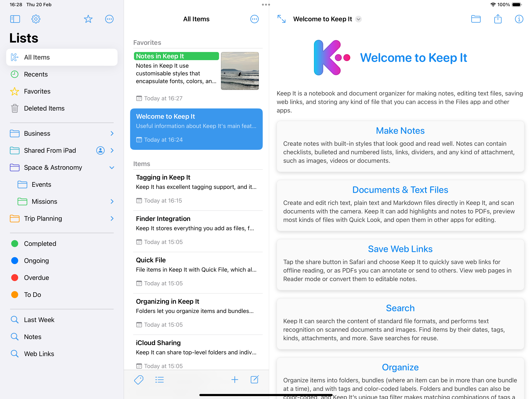Tap the battery indicator
The width and height of the screenshot is (532, 399).
pos(517,5)
